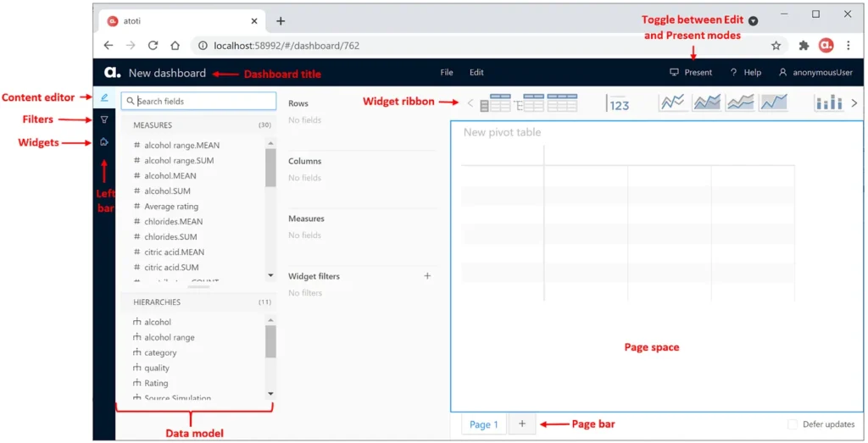Select measure chlorides.MEAN
This screenshot has width=868, height=443.
point(173,221)
